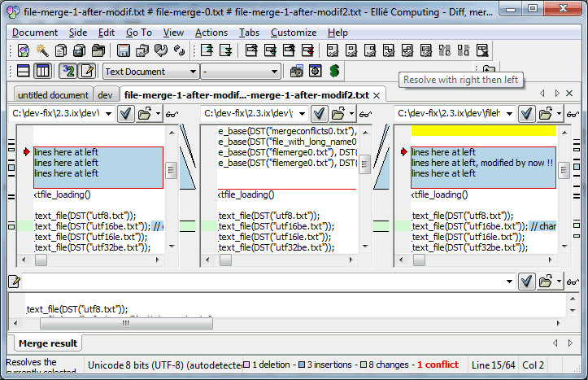
Task: Toggle the checkmark button in right pane
Action: (526, 113)
